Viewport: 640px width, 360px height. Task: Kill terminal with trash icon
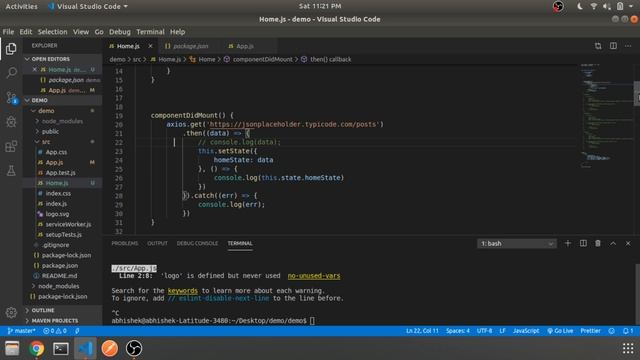point(598,243)
